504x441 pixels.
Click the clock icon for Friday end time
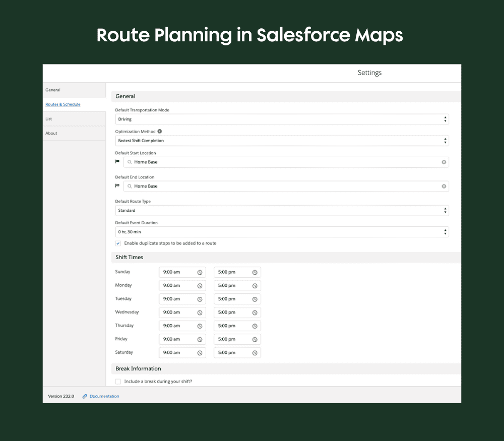[256, 339]
